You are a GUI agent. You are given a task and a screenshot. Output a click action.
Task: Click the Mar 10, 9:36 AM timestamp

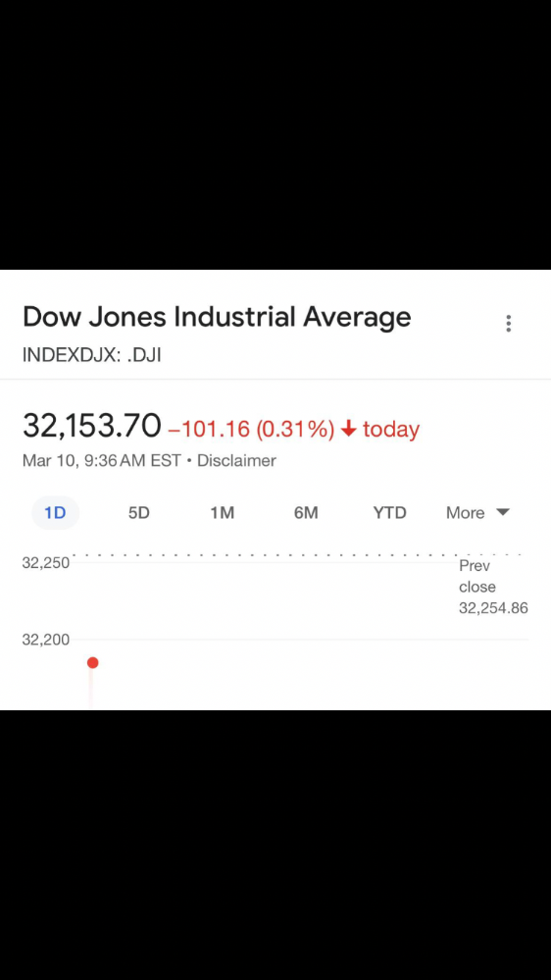tap(101, 461)
